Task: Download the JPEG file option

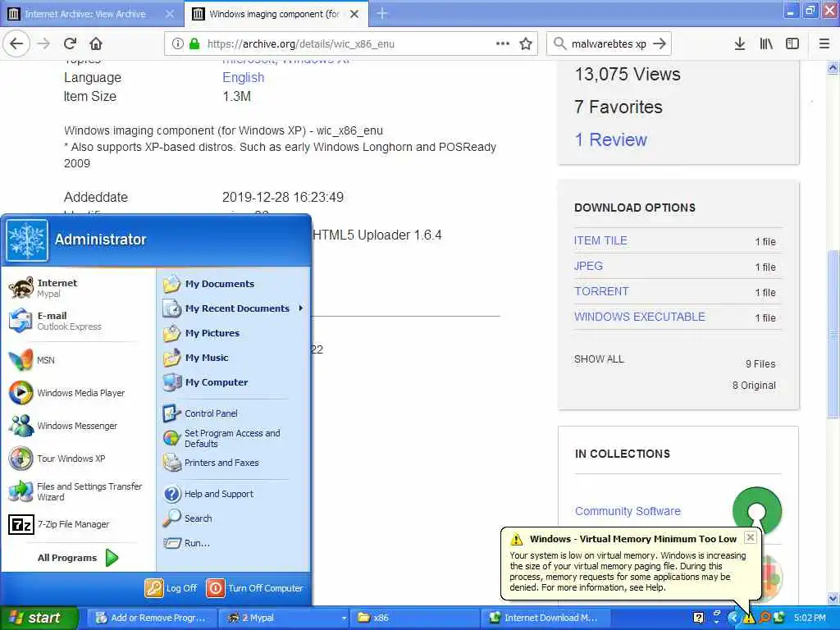Action: pos(588,267)
